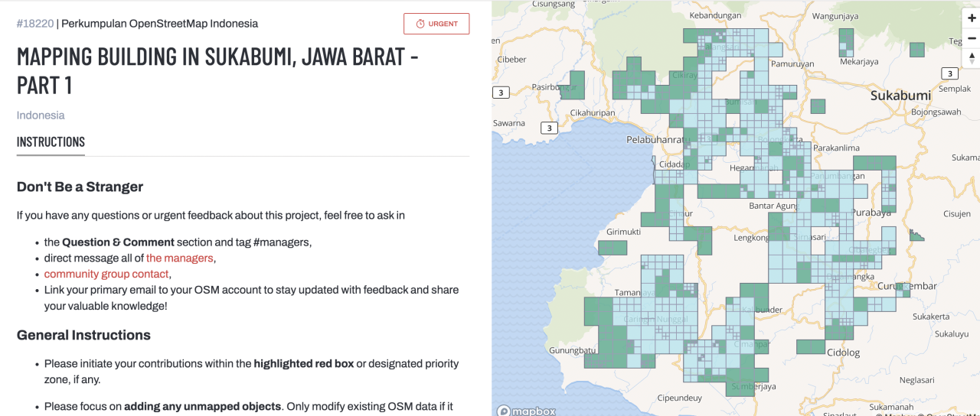The width and height of the screenshot is (980, 416).
Task: Open project #18220 link
Action: [35, 24]
